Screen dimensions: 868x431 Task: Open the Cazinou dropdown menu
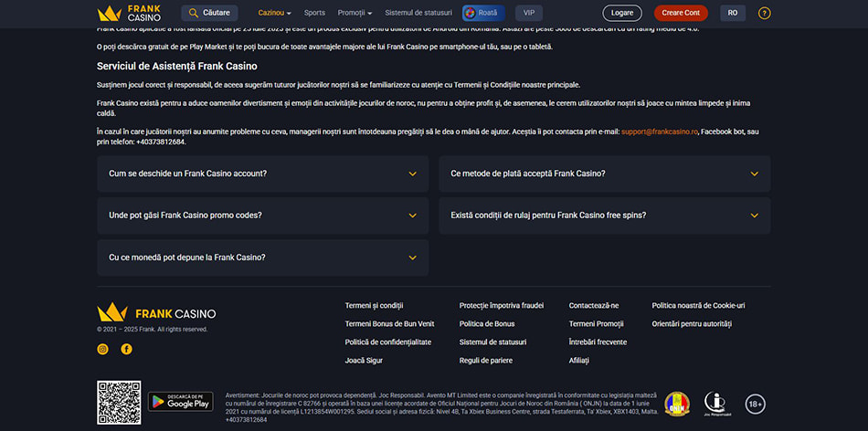pos(275,13)
